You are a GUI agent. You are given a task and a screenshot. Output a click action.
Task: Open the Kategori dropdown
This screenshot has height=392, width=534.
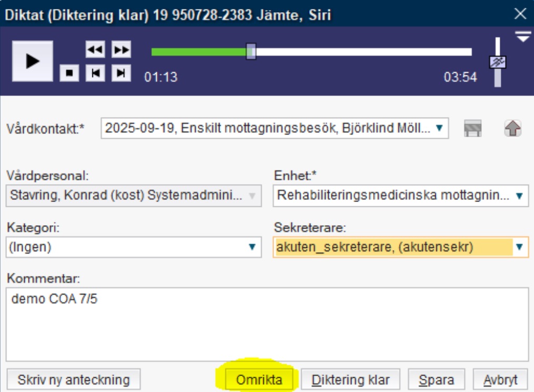[252, 247]
